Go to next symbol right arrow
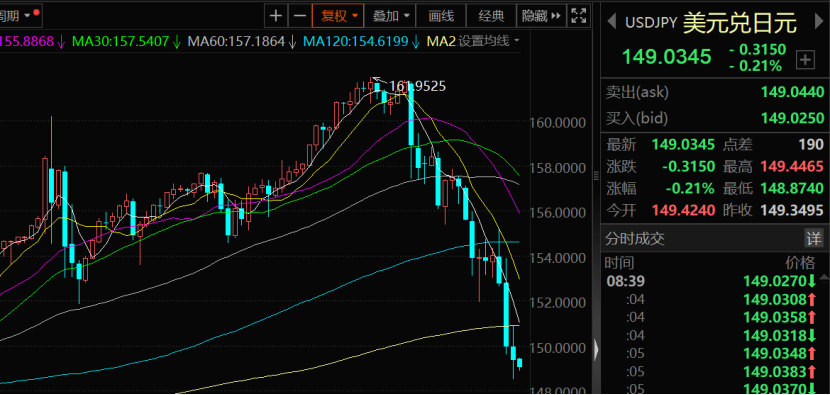Viewport: 830px width, 395px height. (x=816, y=22)
